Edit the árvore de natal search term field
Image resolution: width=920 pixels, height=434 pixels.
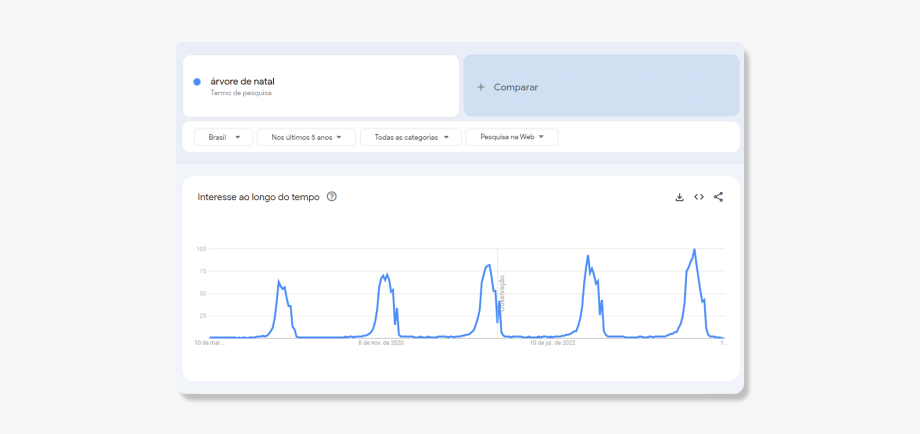[x=321, y=86]
